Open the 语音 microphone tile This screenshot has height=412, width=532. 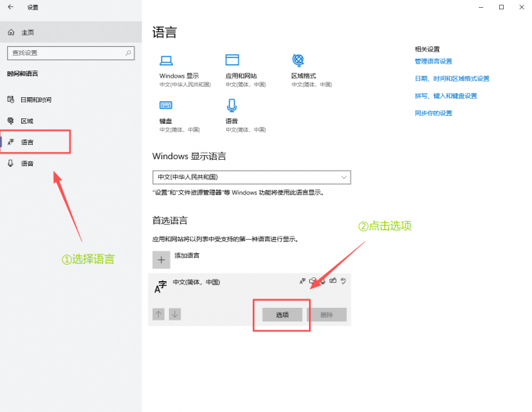246,116
